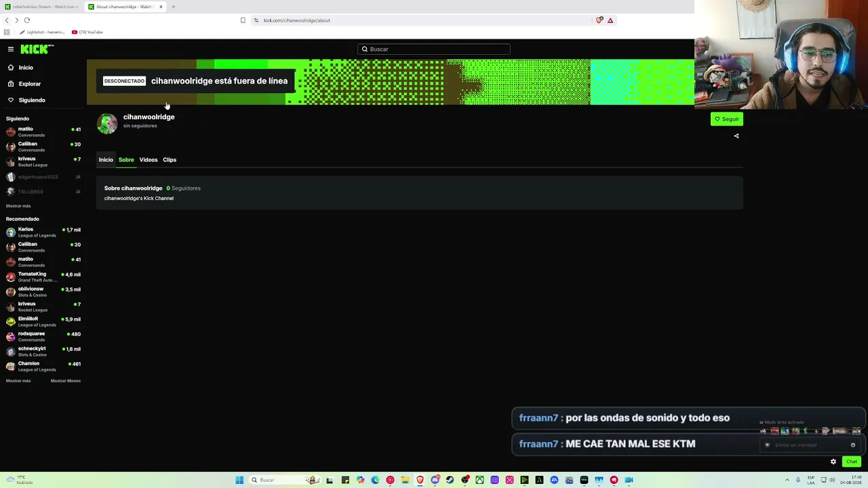Open Xbox app from the taskbar
Viewport: 868px width, 488px height.
[479, 480]
